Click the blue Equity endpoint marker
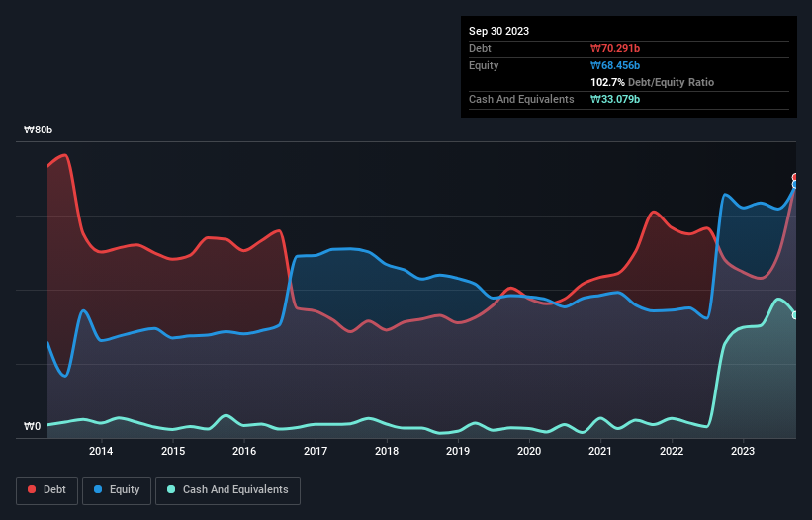812x520 pixels. 796,184
